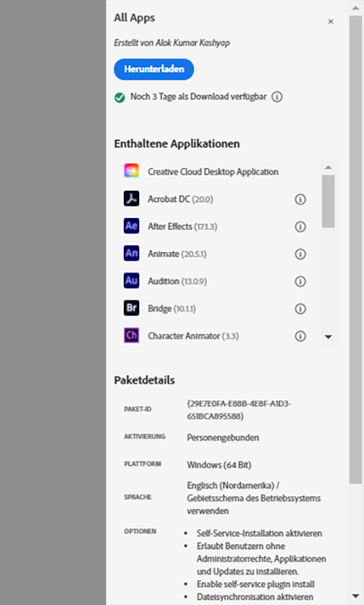Click 'Dateisynchronisation aktivieren' option text
The width and height of the screenshot is (364, 605).
point(255,597)
